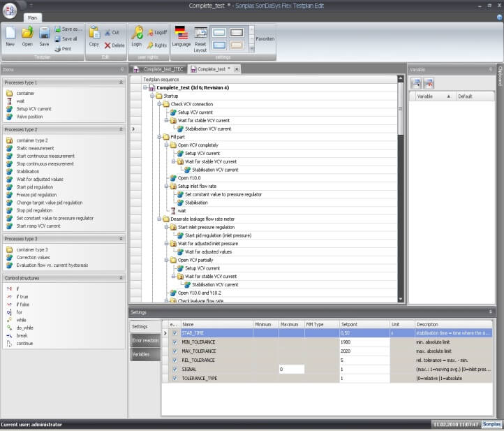The height and width of the screenshot is (431, 504).
Task: Click the Save all button
Action: [68, 39]
